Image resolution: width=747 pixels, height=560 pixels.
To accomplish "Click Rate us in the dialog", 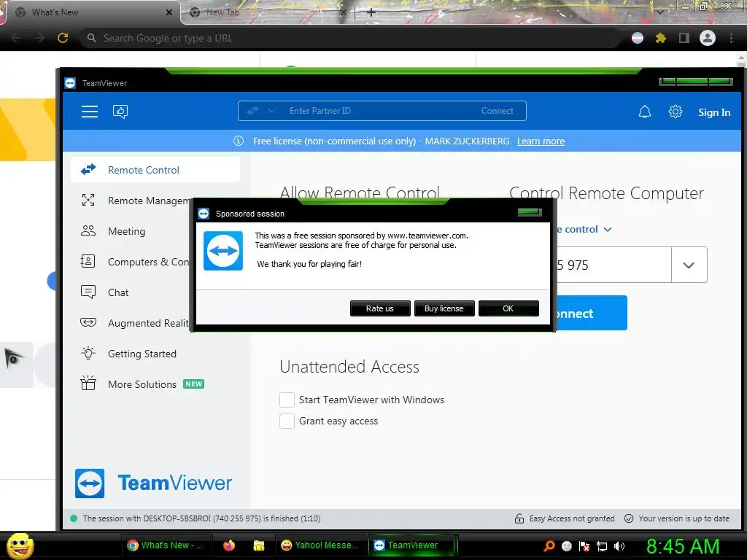I will (379, 308).
